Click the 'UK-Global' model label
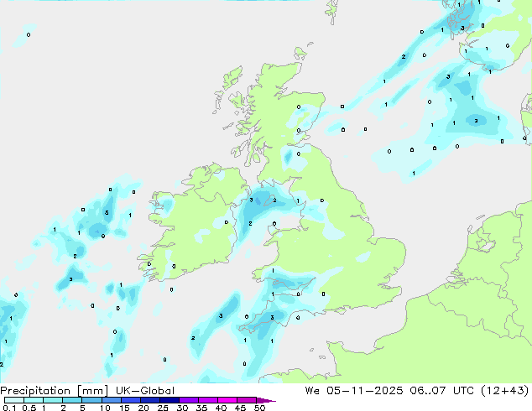The image size is (532, 411). click(145, 391)
